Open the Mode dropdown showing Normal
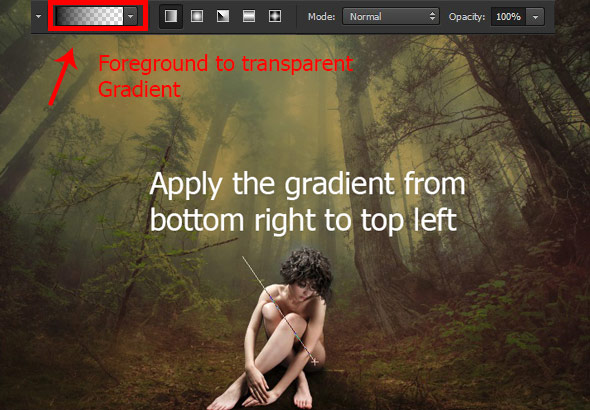The image size is (590, 410). [391, 17]
